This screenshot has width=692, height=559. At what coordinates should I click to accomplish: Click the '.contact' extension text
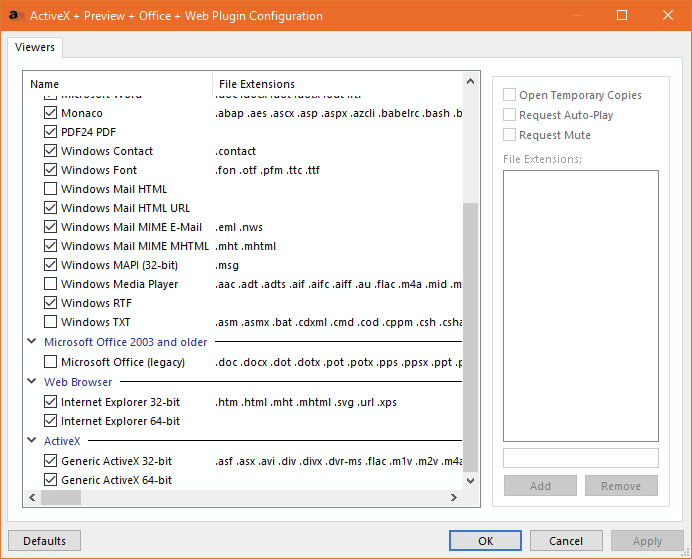click(235, 151)
